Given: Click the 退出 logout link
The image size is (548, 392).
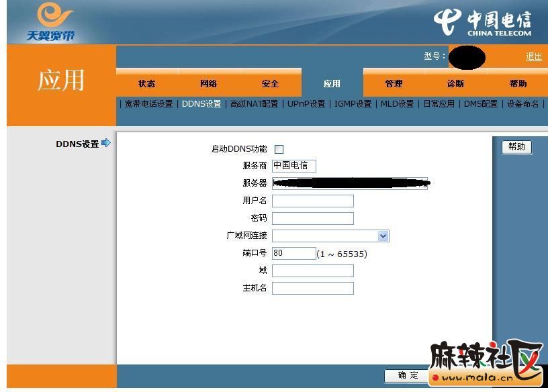Looking at the screenshot, I should [534, 56].
